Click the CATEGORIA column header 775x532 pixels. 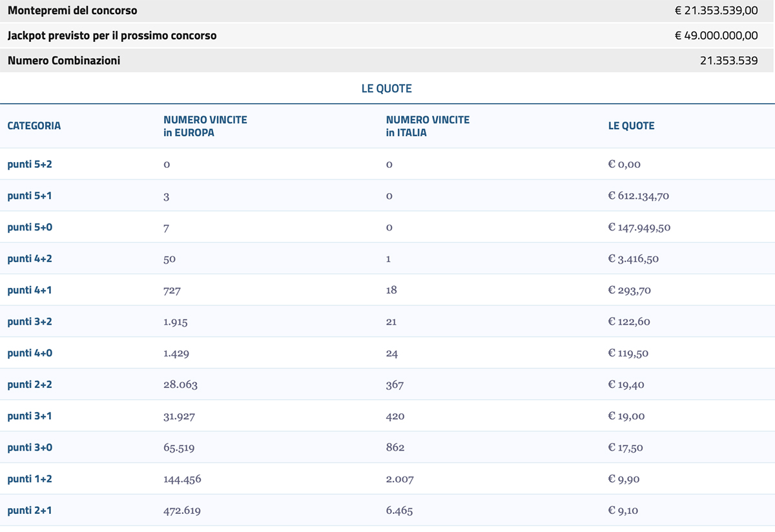[34, 126]
